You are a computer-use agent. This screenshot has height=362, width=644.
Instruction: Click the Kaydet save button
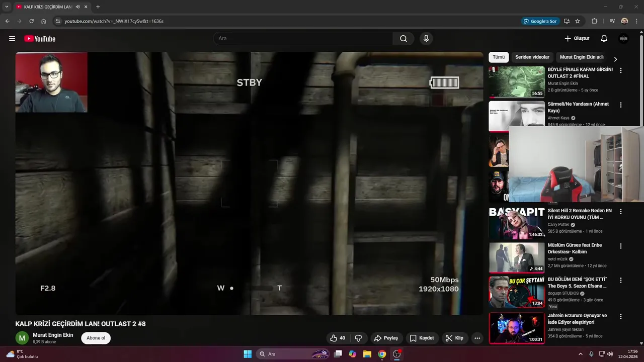(422, 338)
